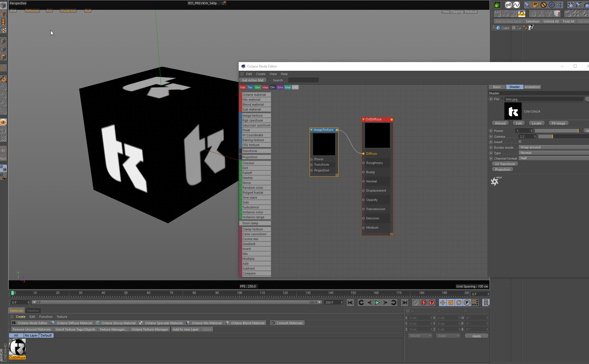Toggle the position keyframe move icon
Viewport: 589px width, 364px height.
pyautogui.click(x=442, y=303)
